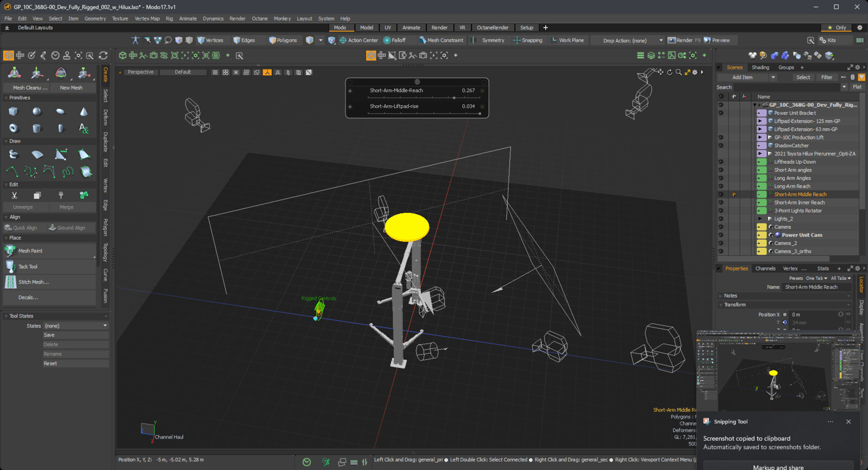Viewport: 868px width, 470px height.
Task: Open the Dynamics menu
Action: [x=213, y=18]
